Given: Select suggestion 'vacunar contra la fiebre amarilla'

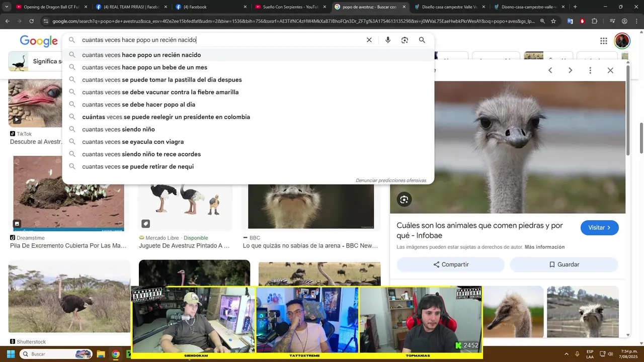Looking at the screenshot, I should click(x=248, y=92).
